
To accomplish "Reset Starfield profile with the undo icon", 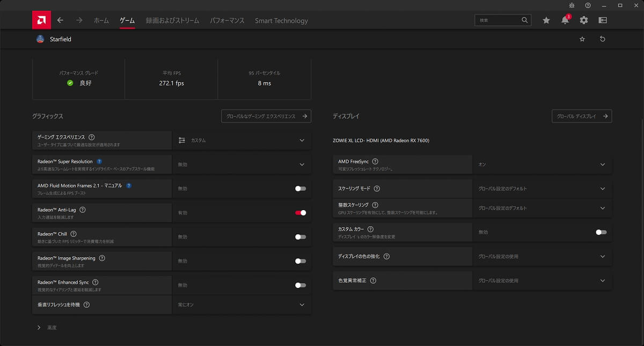I will click(602, 39).
